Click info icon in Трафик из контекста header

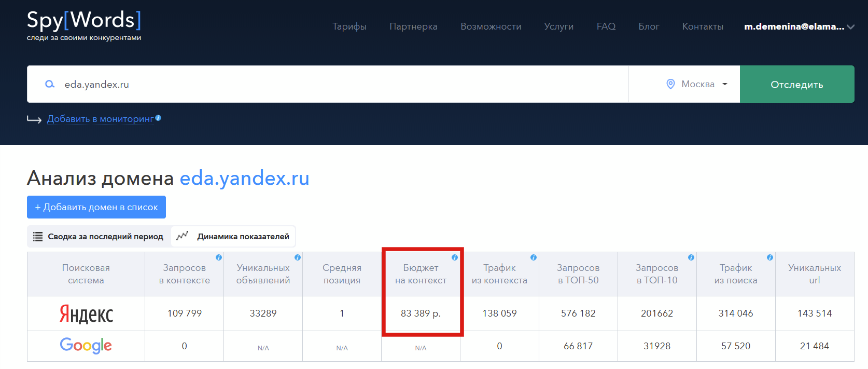point(534,257)
